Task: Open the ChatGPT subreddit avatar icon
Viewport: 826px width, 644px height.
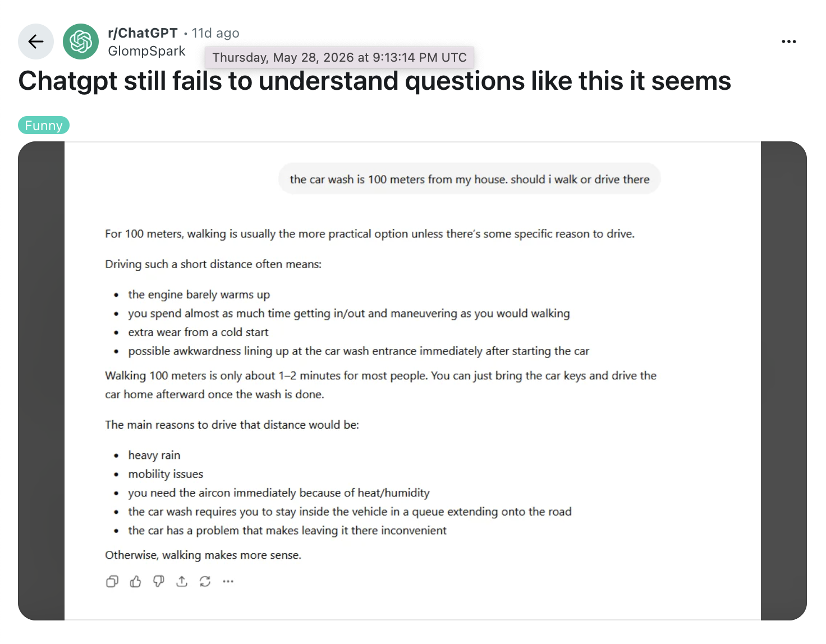Action: click(x=81, y=42)
